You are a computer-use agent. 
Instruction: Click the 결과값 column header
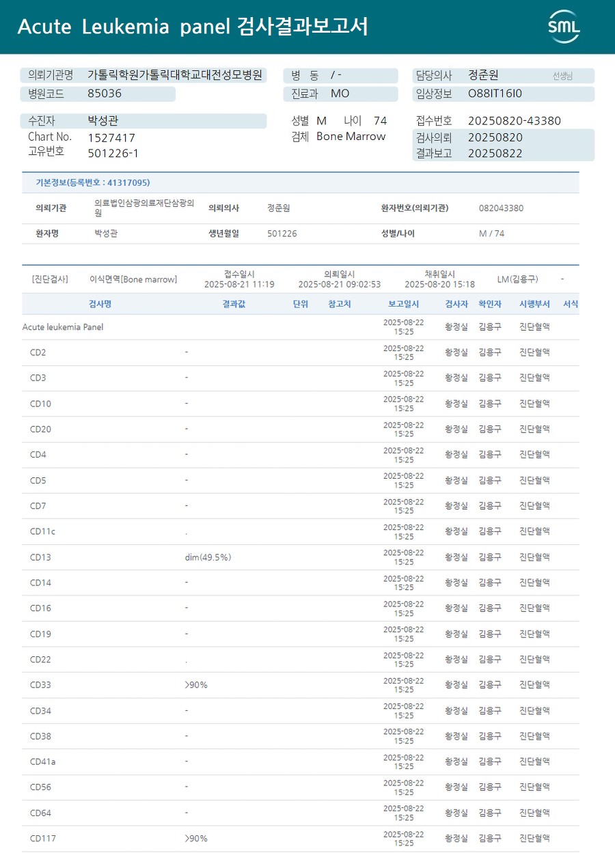234,304
